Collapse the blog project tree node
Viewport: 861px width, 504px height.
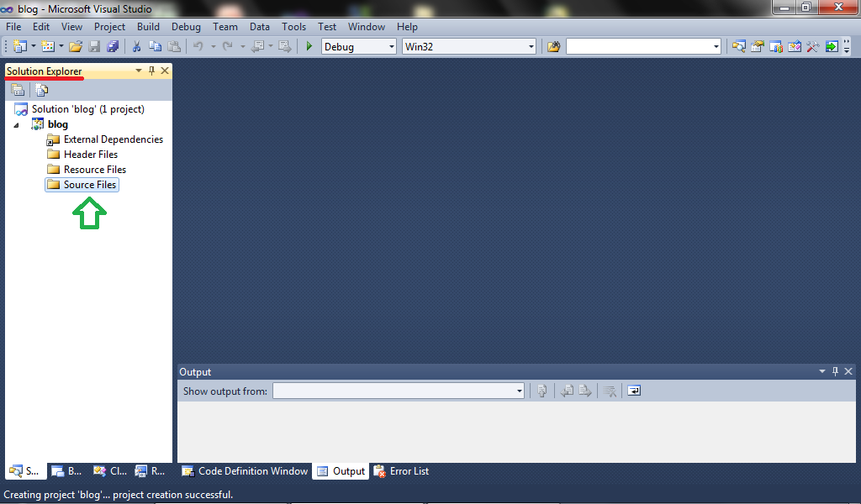pos(17,125)
